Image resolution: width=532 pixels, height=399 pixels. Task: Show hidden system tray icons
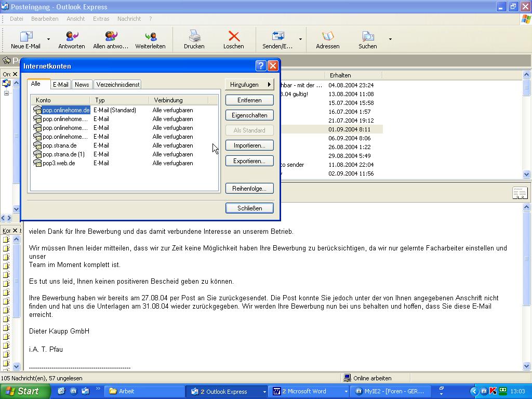point(474,392)
